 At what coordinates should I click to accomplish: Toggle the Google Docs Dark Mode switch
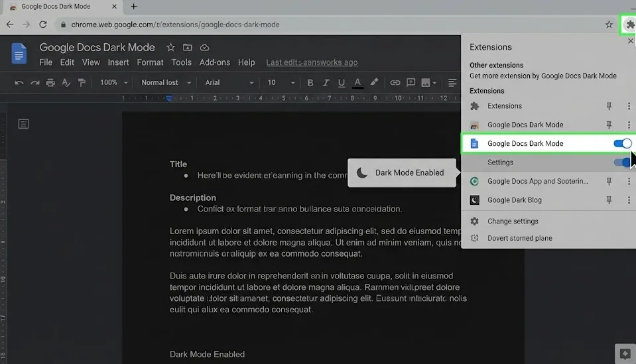622,143
